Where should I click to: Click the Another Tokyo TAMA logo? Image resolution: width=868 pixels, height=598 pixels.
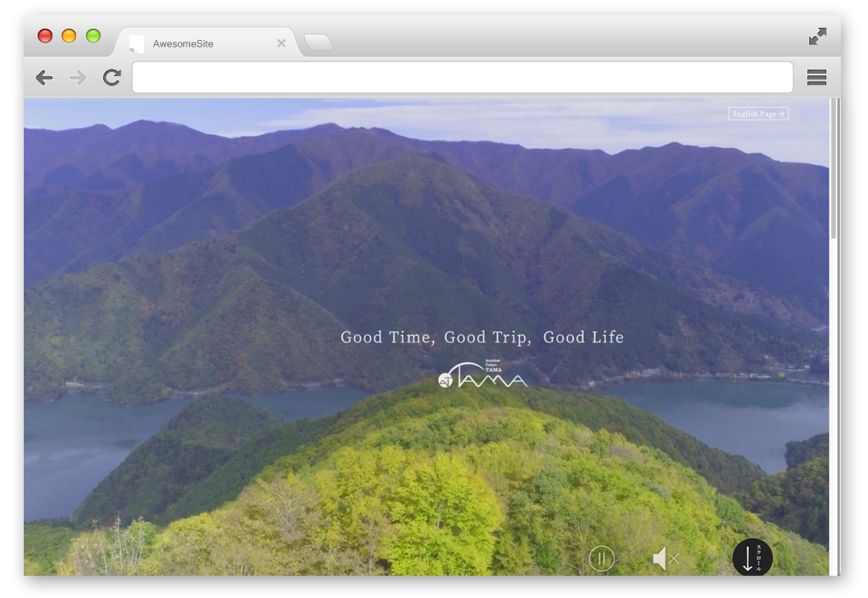pyautogui.click(x=482, y=374)
